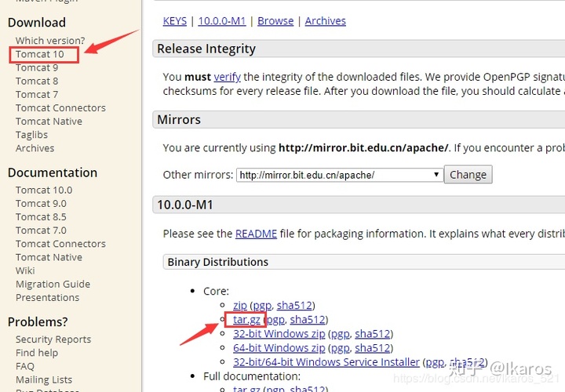This screenshot has width=565, height=392.
Task: Open the Tomcat 8 download link
Action: (37, 81)
